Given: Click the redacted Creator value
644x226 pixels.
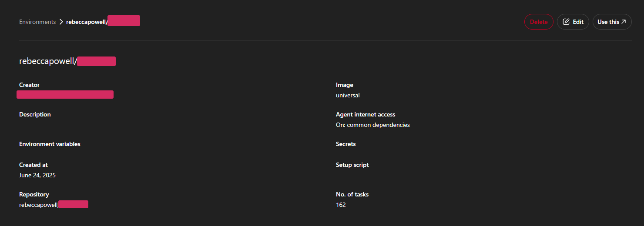Looking at the screenshot, I should (x=65, y=95).
